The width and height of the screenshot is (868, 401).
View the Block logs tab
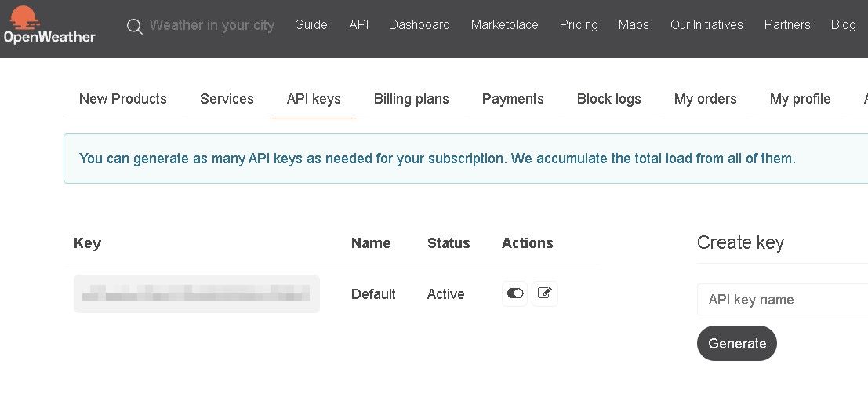pyautogui.click(x=608, y=99)
